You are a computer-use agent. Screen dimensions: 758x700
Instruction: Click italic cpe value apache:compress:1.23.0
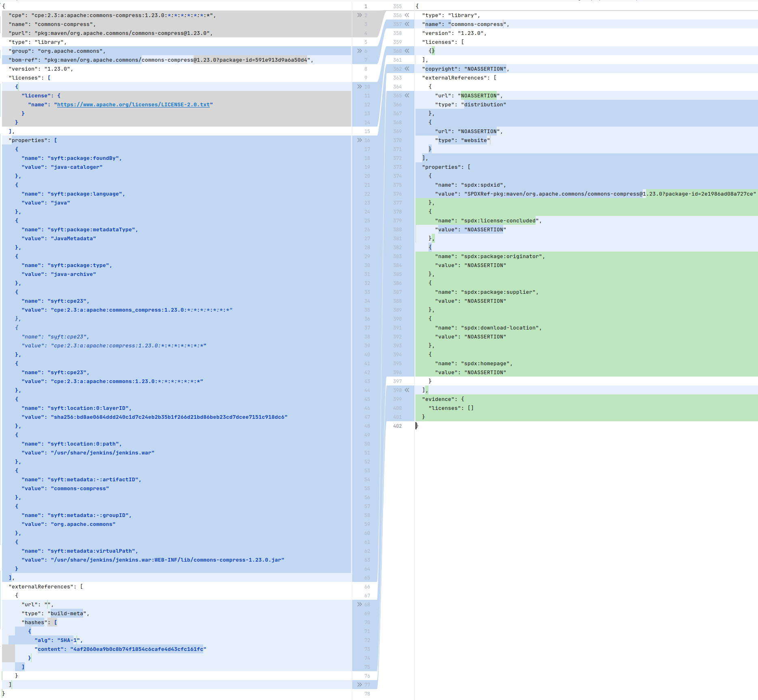[x=129, y=346]
